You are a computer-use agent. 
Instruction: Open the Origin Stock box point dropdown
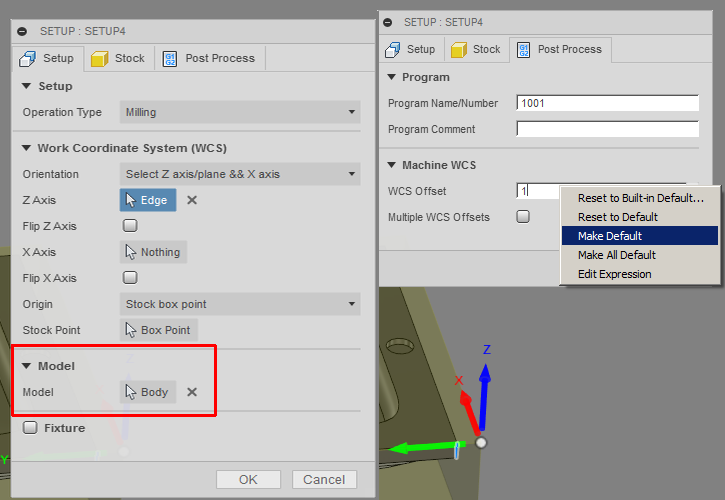pos(240,304)
